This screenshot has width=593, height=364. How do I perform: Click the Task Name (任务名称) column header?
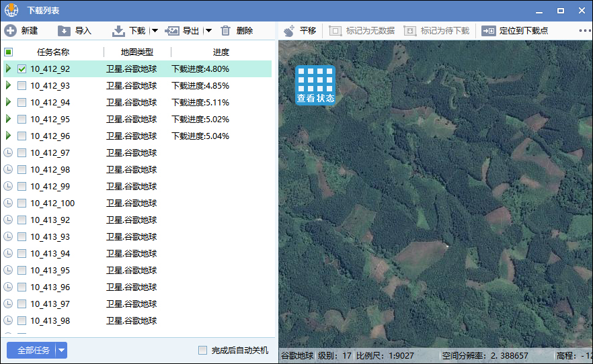click(53, 52)
